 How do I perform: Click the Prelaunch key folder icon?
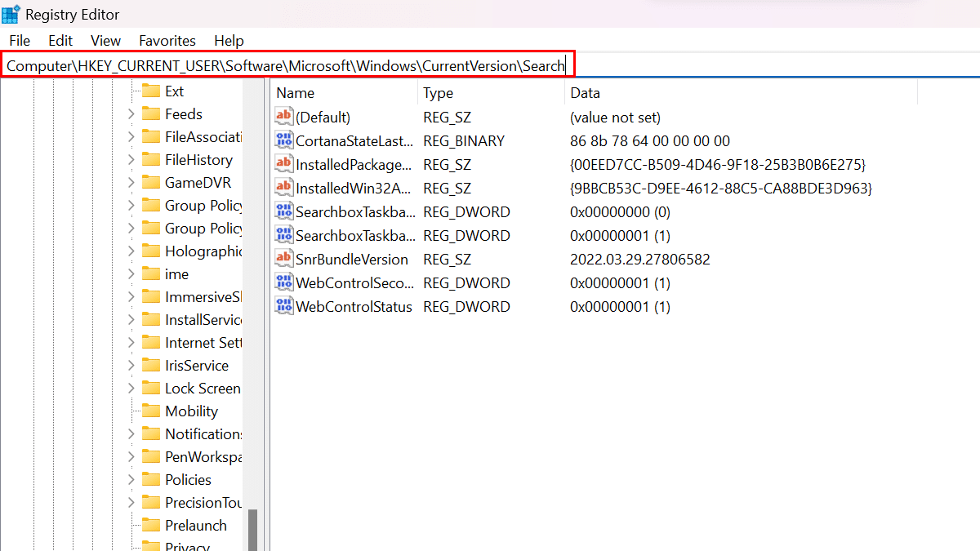(150, 525)
